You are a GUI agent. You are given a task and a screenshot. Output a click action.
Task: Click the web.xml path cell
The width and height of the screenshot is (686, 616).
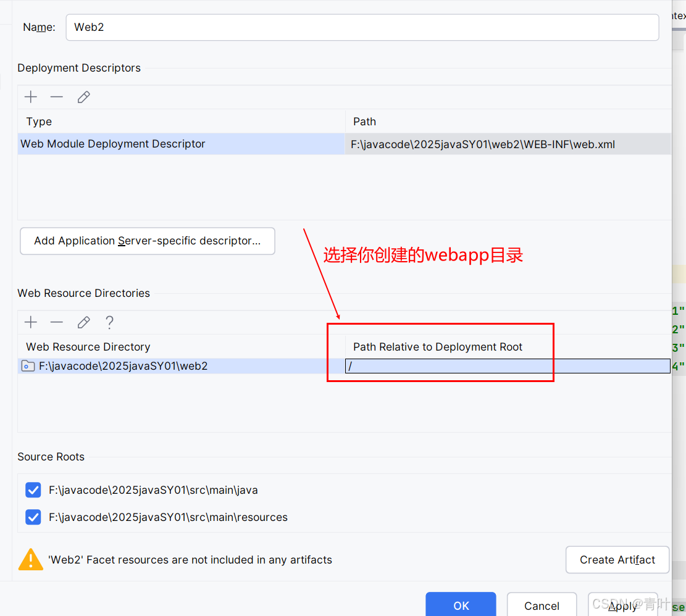(508, 144)
